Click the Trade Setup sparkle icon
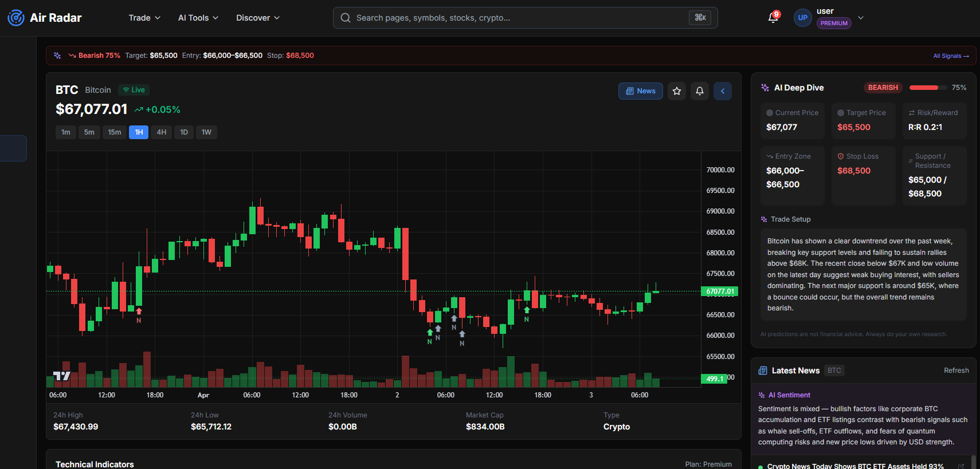The width and height of the screenshot is (980, 469). [x=764, y=219]
